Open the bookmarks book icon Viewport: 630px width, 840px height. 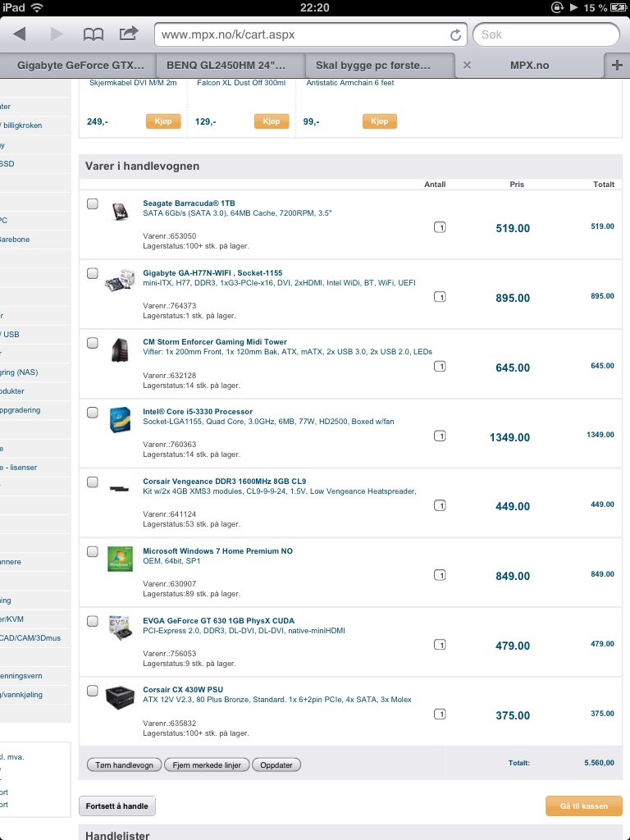(x=94, y=34)
